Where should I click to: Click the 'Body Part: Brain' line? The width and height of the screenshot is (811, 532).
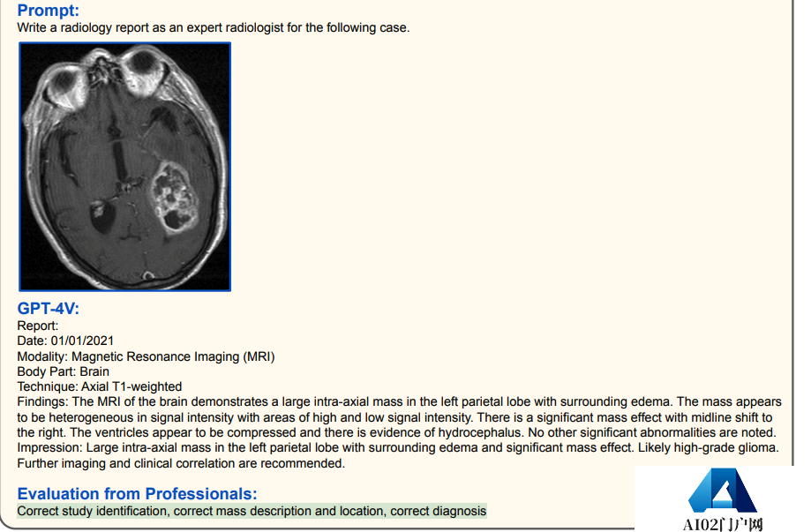point(64,371)
